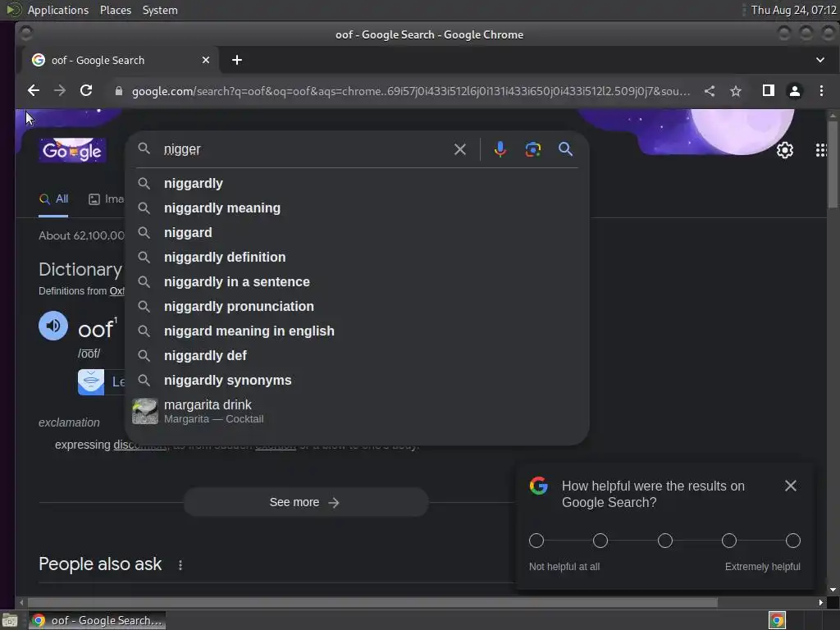Click the blue search magnifier button
Screen dimensions: 840x630
(565, 149)
